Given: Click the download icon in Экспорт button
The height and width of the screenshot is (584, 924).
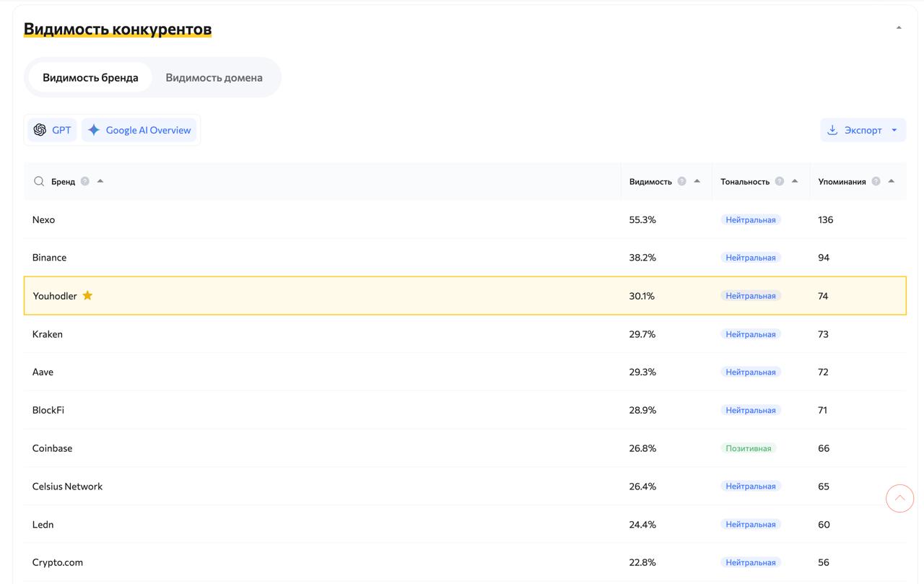Looking at the screenshot, I should pos(832,130).
